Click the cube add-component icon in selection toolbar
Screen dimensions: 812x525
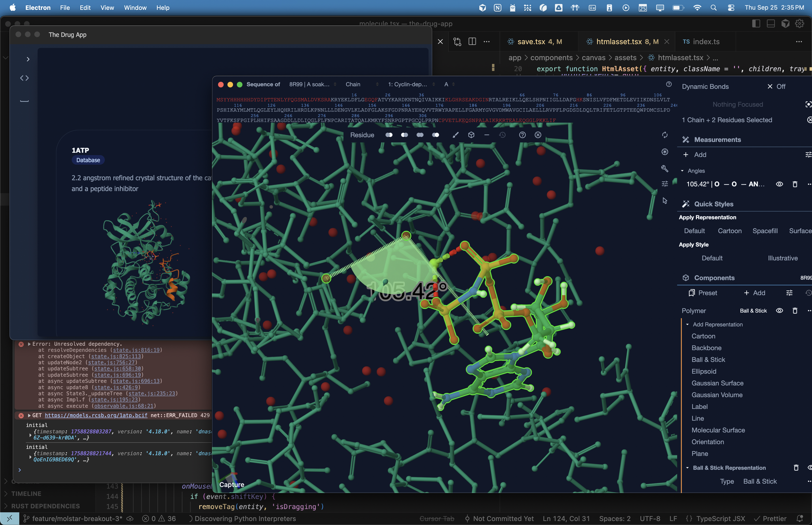tap(471, 135)
